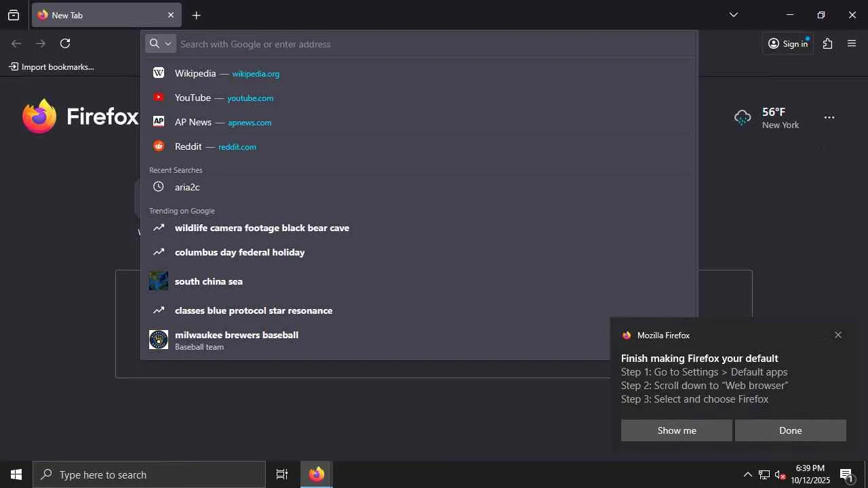Click trending arrow beside columbus day
Image resolution: width=868 pixels, height=488 pixels.
(159, 252)
